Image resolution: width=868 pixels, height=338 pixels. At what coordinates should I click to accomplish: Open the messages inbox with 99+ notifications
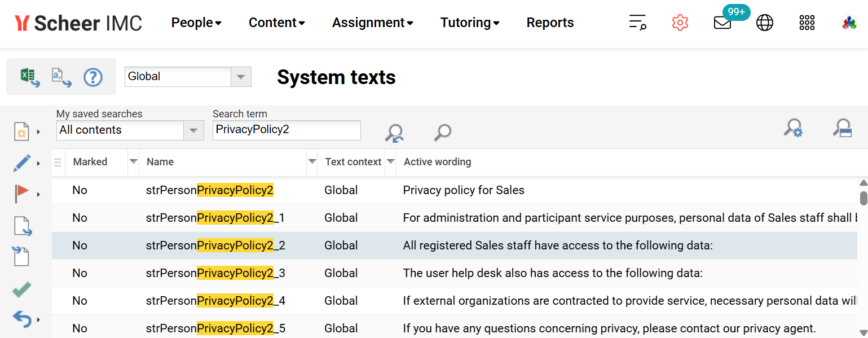tap(722, 23)
